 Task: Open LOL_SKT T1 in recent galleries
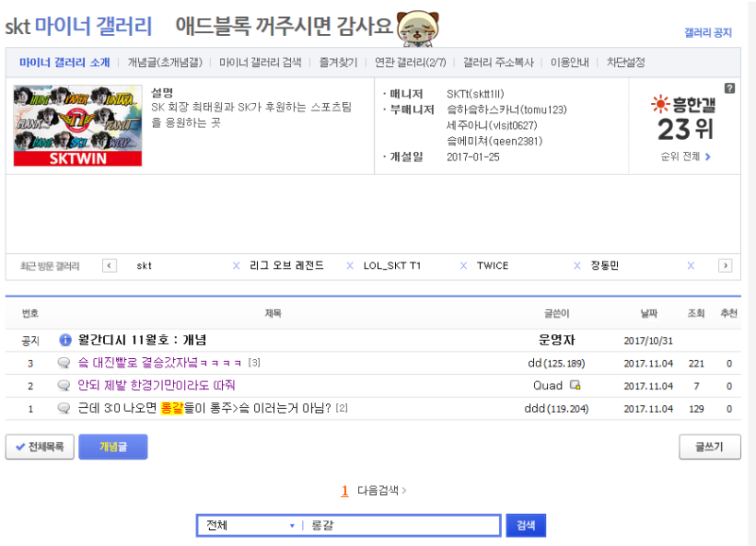(x=392, y=265)
